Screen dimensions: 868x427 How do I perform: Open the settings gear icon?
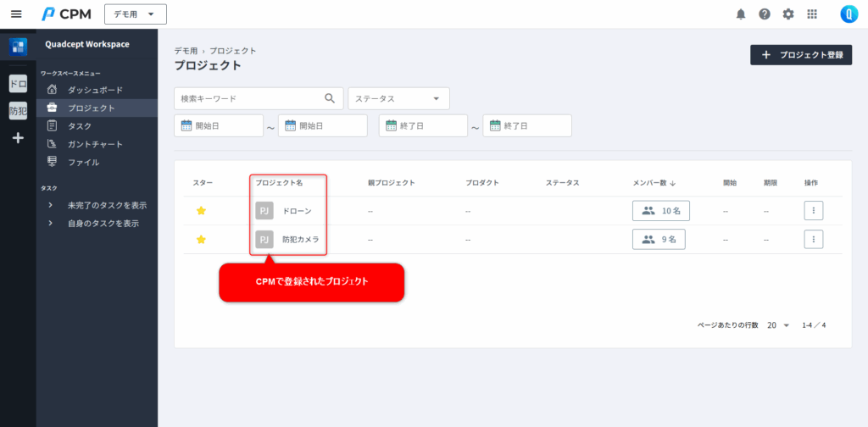coord(788,14)
